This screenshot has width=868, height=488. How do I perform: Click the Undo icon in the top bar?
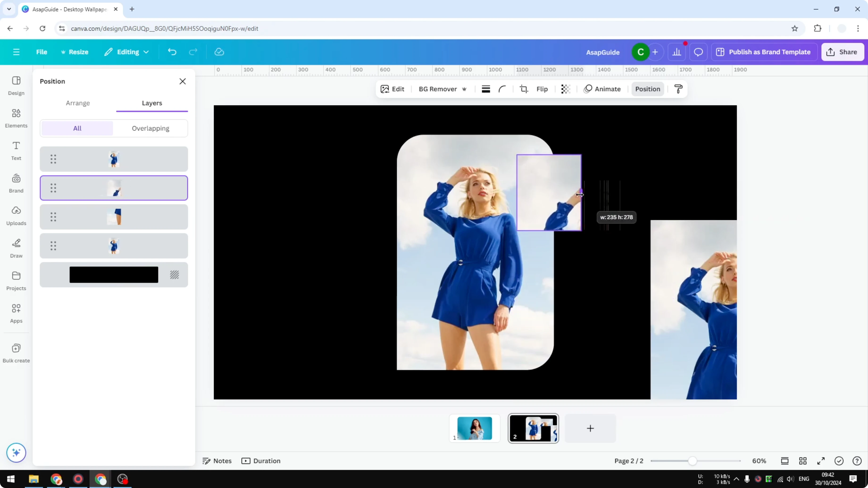pyautogui.click(x=172, y=52)
